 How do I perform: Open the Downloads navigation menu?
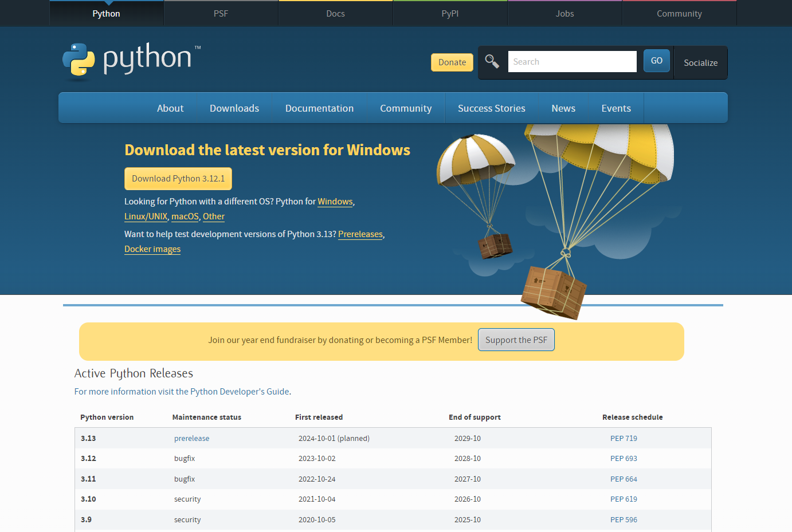tap(234, 108)
